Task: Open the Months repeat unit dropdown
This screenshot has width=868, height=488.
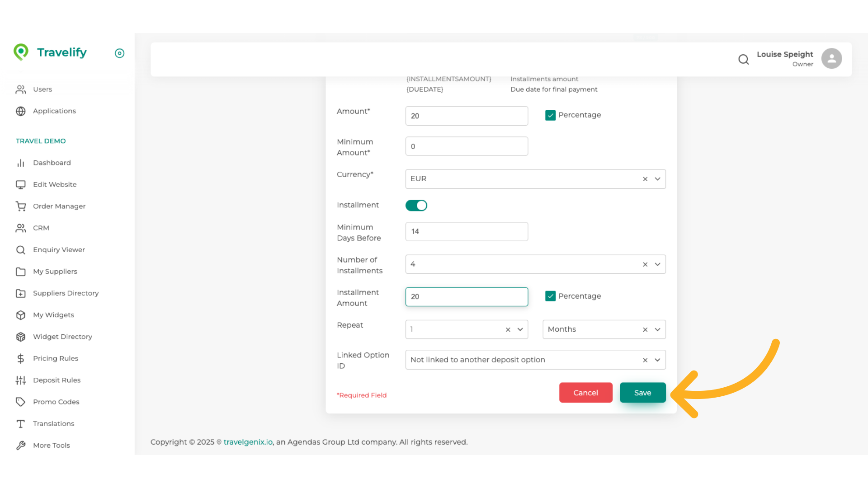Action: point(657,329)
